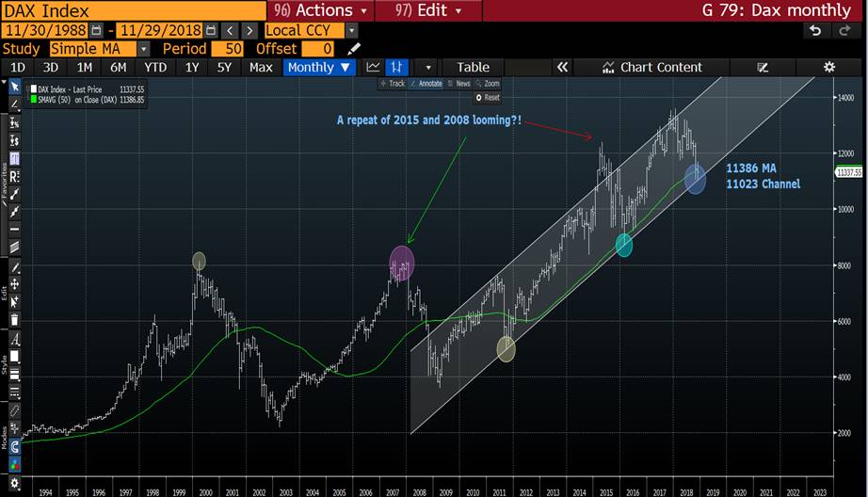Toggle the Track crosshair option
This screenshot has height=497, width=868.
click(393, 84)
